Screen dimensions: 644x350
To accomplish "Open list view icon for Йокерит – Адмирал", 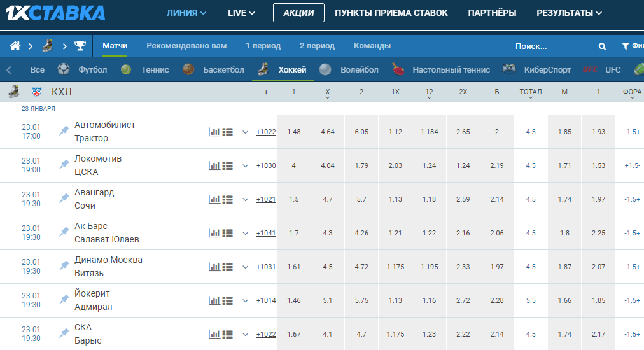I will (x=228, y=300).
